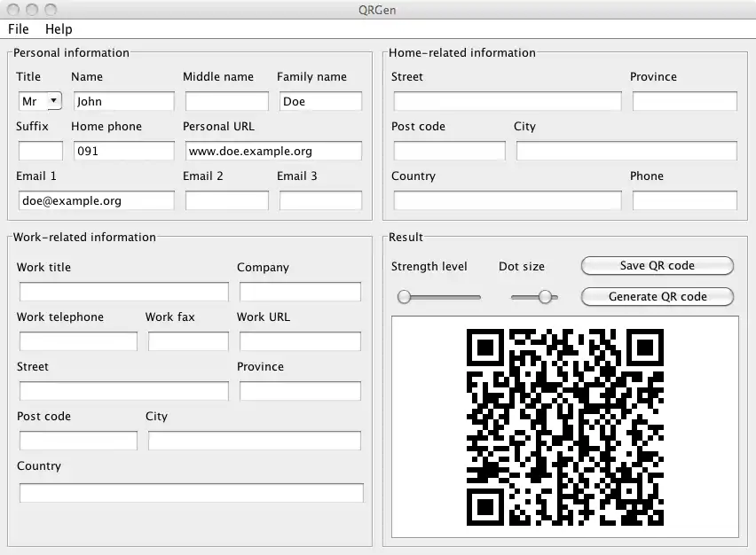This screenshot has height=555, width=756.
Task: Click the Strength level slider knob
Action: point(404,297)
